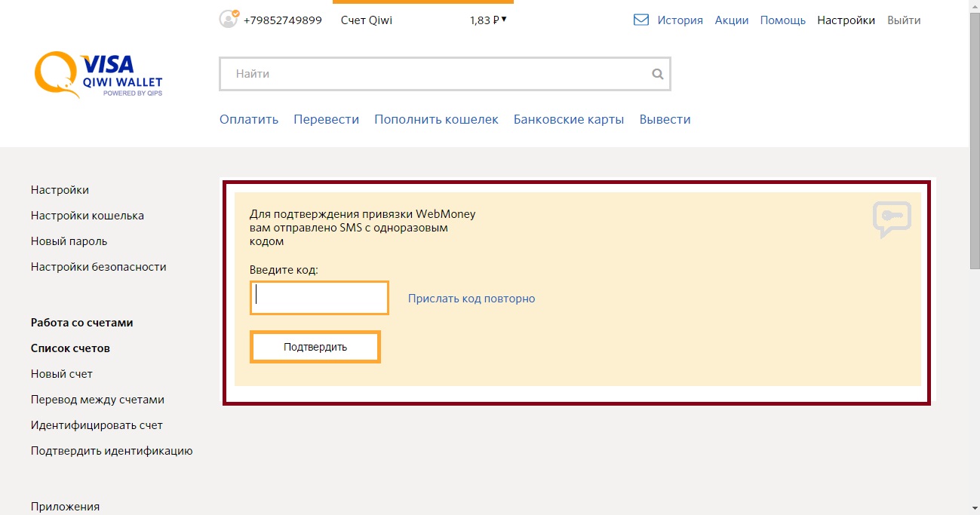Open the Акции link
Viewport: 980px width, 515px height.
[732, 20]
